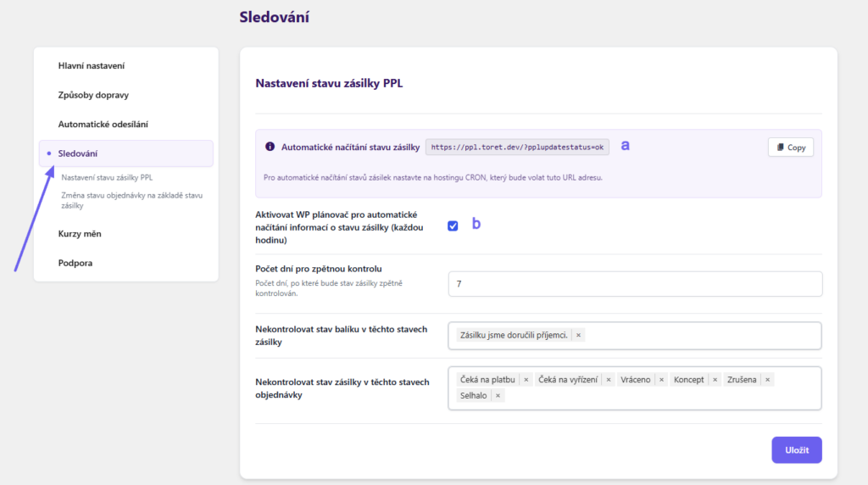This screenshot has height=485, width=868.
Task: Click the ppl.toret.dev URL code box
Action: [517, 148]
